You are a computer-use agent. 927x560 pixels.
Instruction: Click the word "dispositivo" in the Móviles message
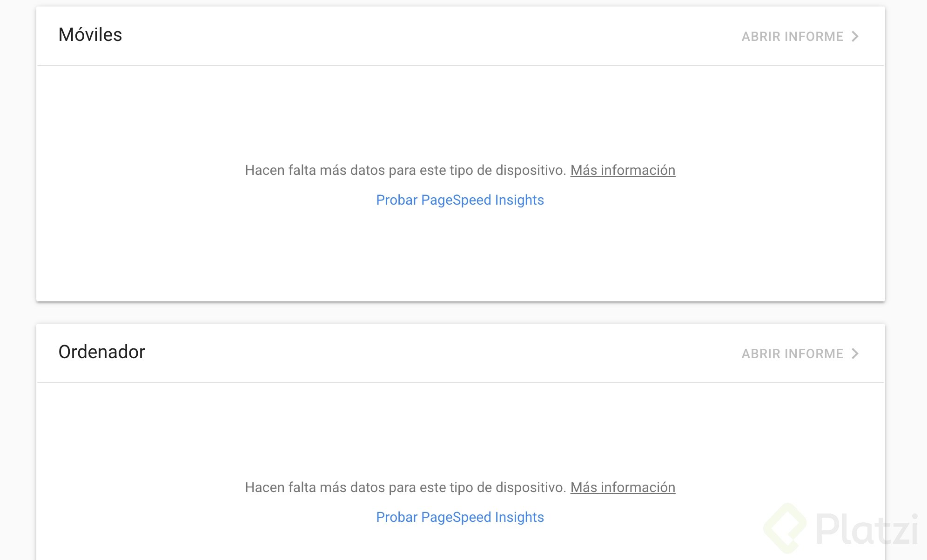531,170
